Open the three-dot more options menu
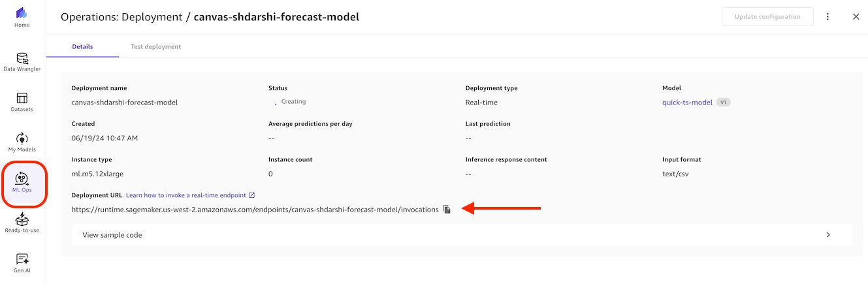The width and height of the screenshot is (868, 286). (828, 17)
